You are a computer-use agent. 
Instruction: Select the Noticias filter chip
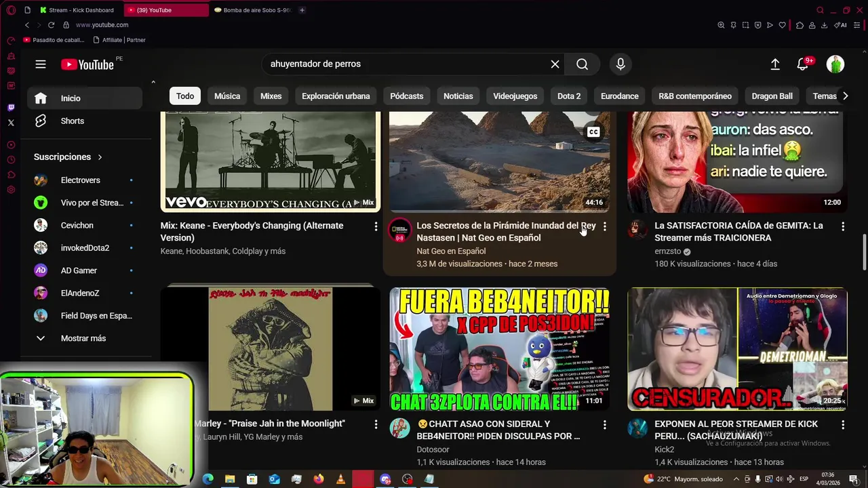(458, 96)
